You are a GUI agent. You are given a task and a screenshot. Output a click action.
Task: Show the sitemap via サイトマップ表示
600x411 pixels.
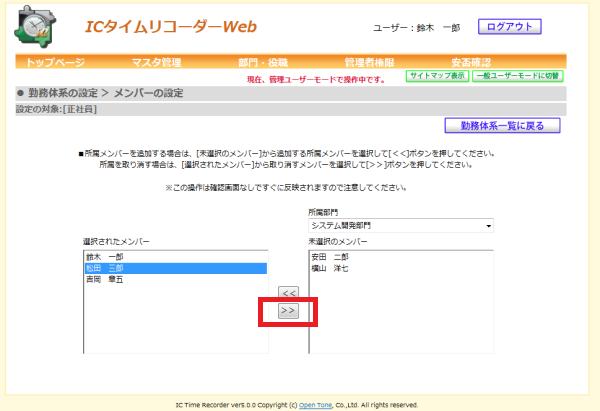click(x=437, y=76)
